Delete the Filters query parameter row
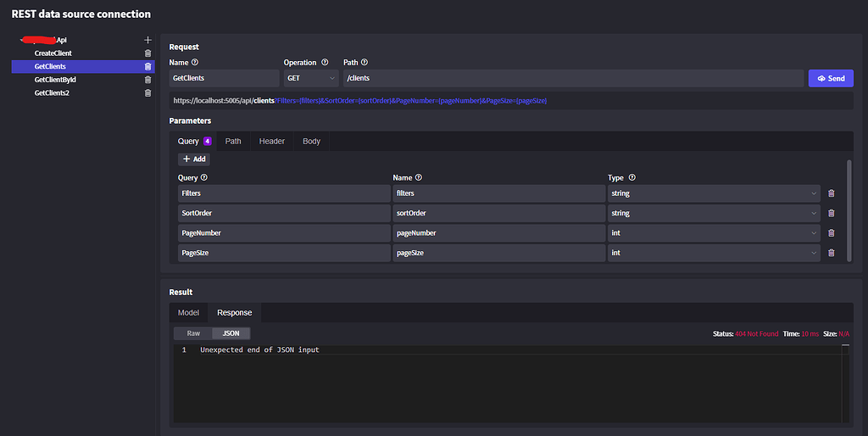 [x=831, y=193]
